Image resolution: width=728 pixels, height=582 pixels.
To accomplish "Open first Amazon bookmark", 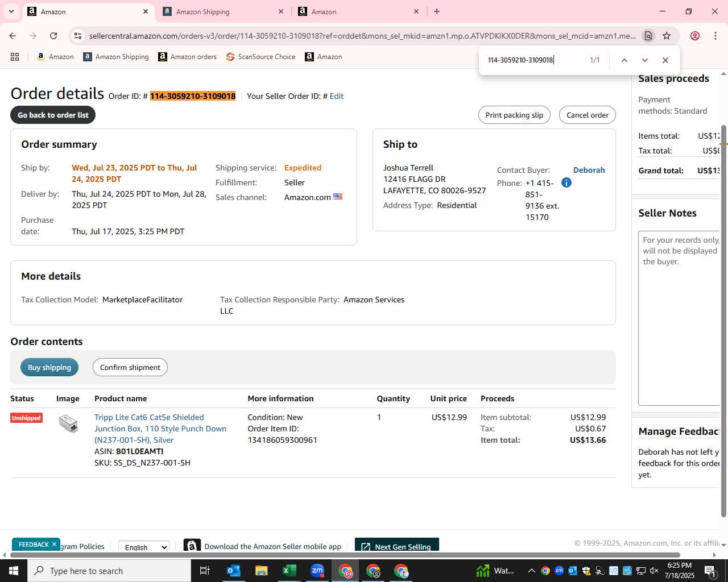I will (55, 57).
